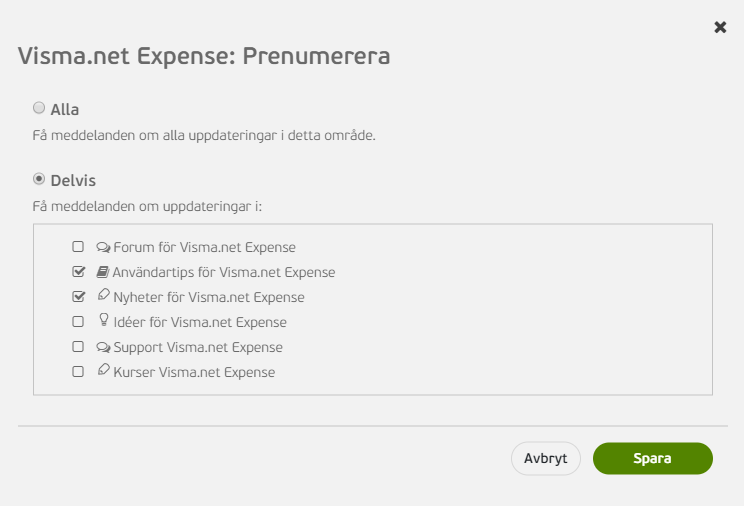Select the Alla radio button
744x506 pixels.
click(x=39, y=108)
